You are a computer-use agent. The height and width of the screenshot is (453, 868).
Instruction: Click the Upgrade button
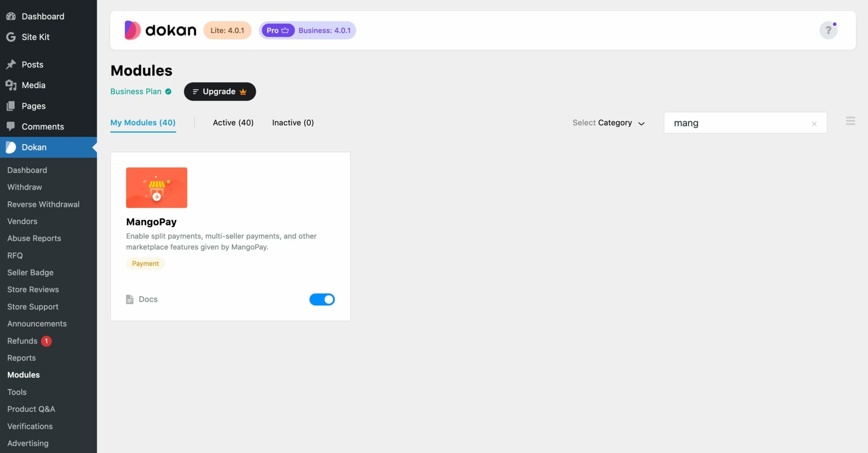click(220, 92)
